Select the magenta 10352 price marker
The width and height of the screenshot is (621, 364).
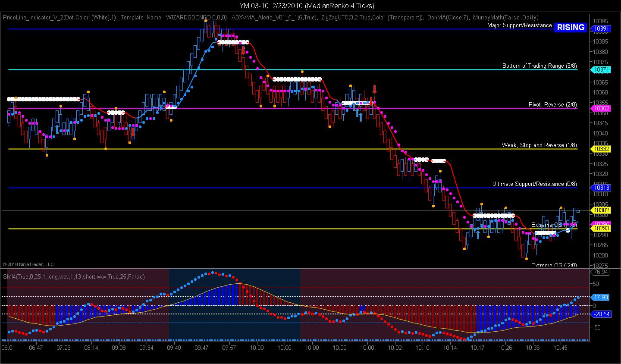[601, 108]
